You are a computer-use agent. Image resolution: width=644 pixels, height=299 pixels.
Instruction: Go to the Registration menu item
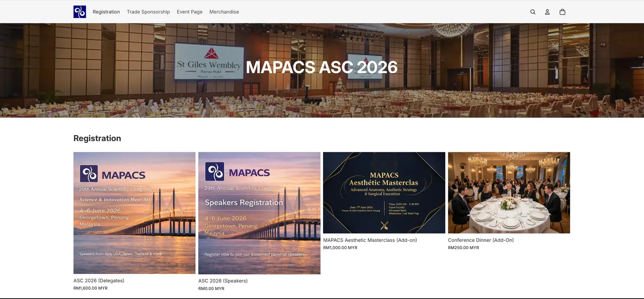[x=106, y=12]
